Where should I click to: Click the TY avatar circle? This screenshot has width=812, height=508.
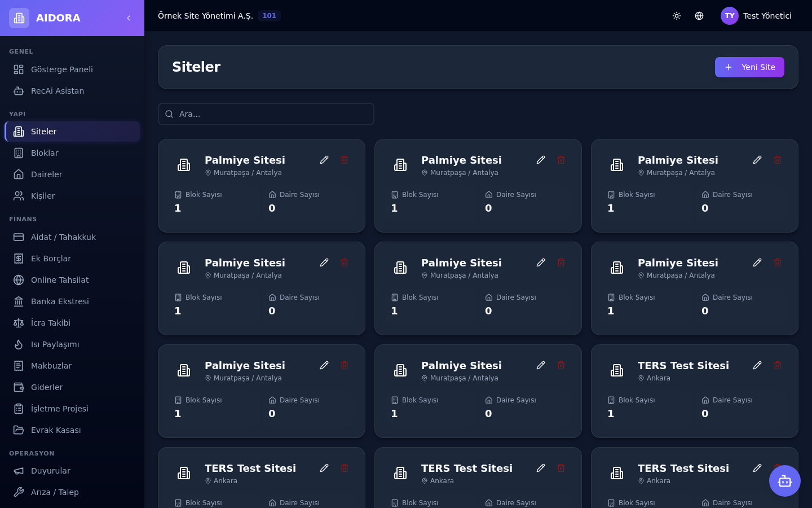[x=730, y=16]
